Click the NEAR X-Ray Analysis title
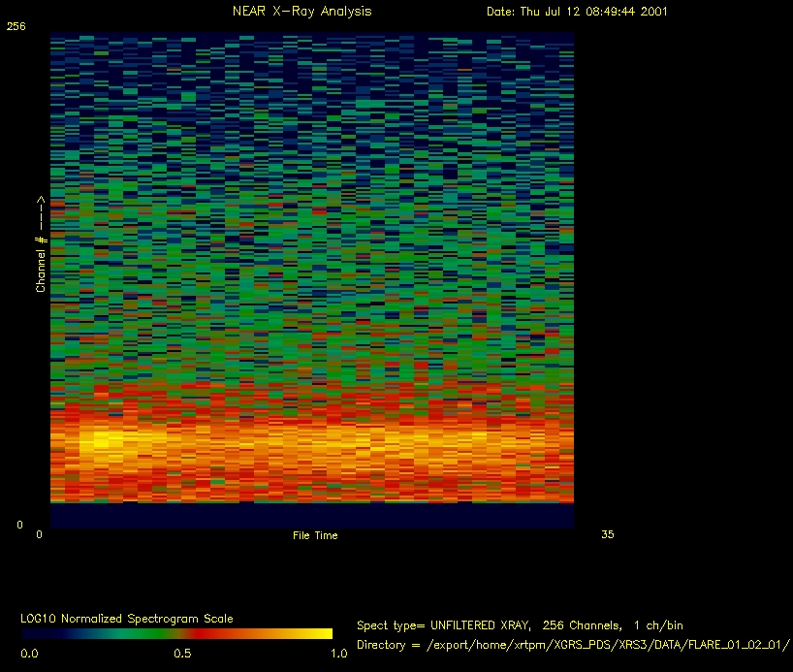Screen dimensions: 793x672 (x=301, y=12)
